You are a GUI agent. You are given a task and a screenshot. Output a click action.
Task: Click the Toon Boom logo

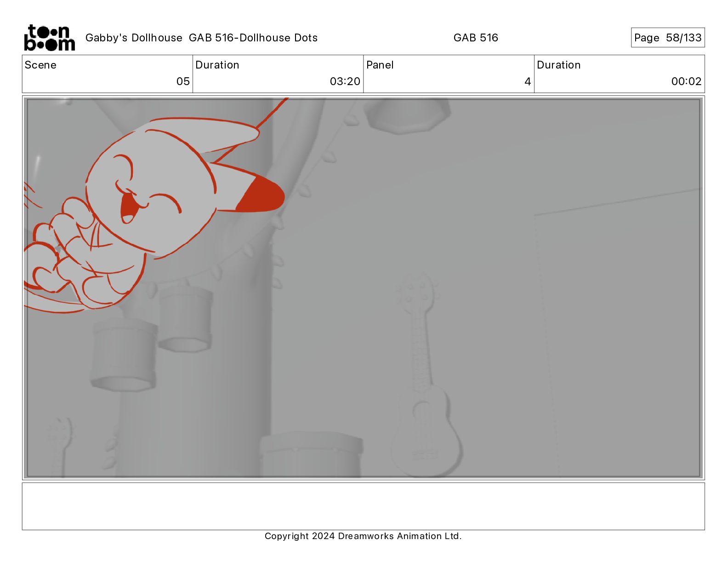[x=50, y=38]
